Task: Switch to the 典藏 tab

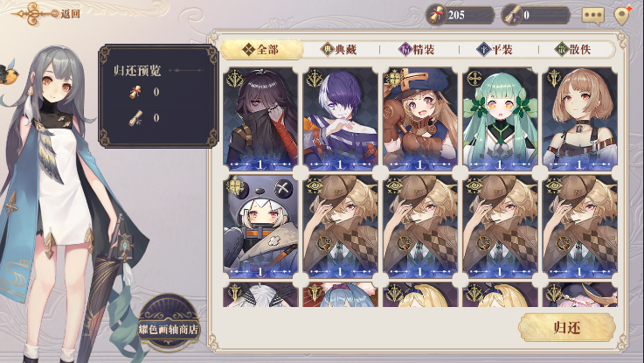Action: [x=339, y=50]
